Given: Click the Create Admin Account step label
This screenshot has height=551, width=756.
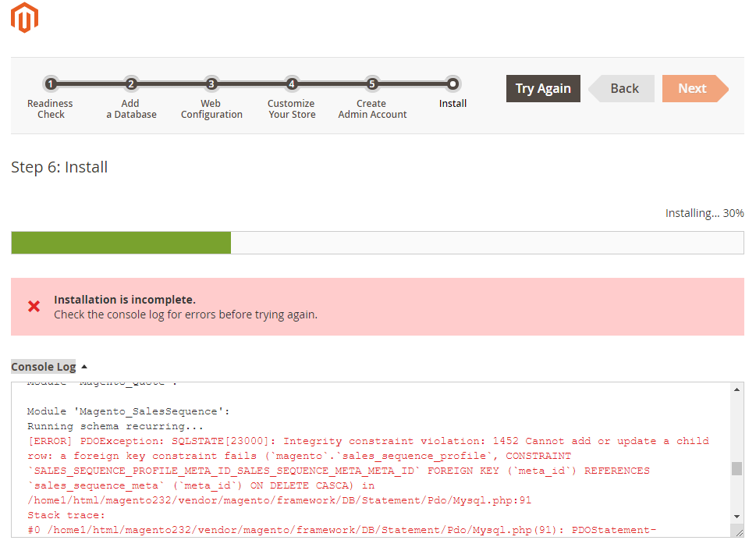Looking at the screenshot, I should click(x=372, y=109).
